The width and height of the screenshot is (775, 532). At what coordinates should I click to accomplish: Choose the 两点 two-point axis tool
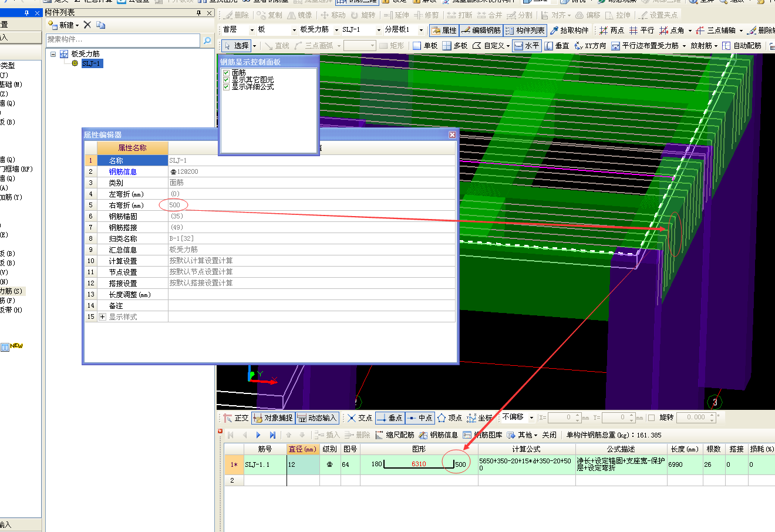tap(612, 30)
